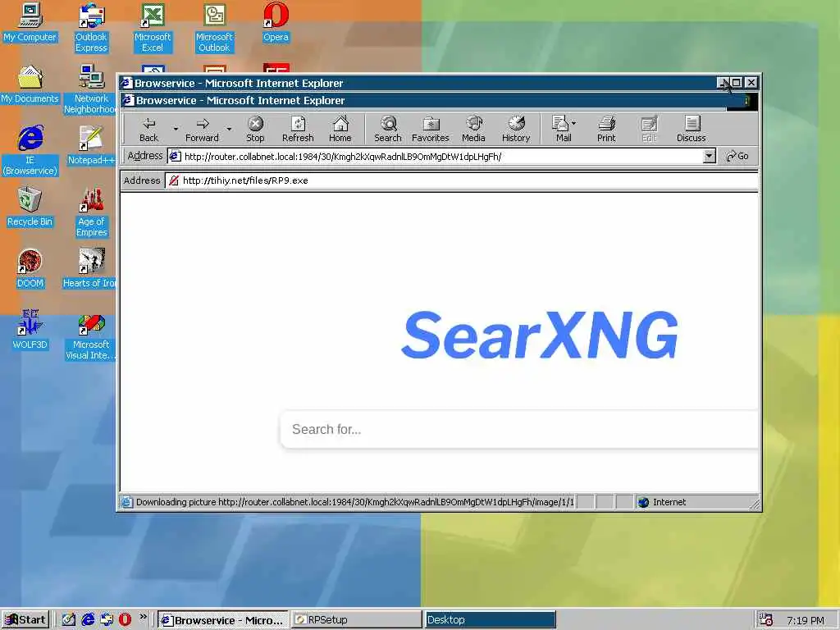Click the SearXNG logo

tap(540, 335)
